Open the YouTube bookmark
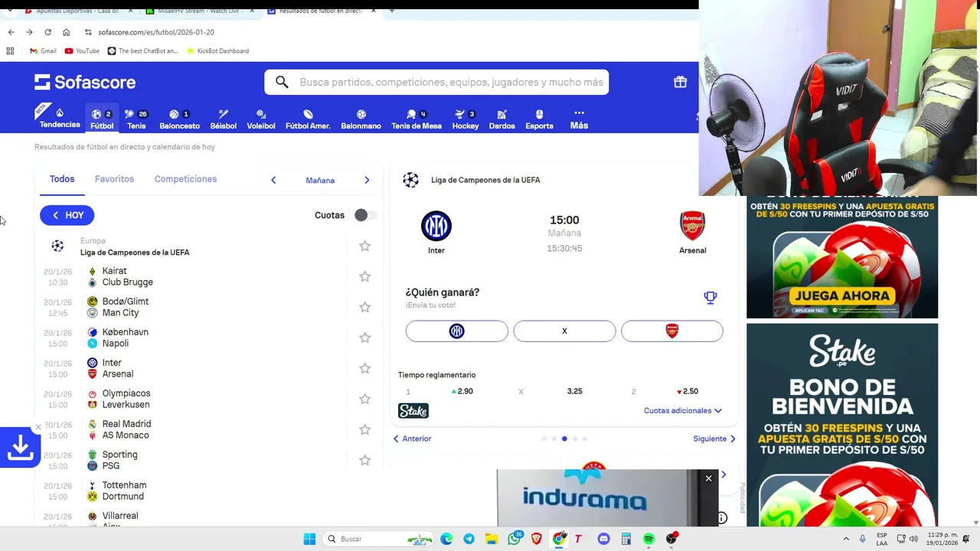 point(82,51)
